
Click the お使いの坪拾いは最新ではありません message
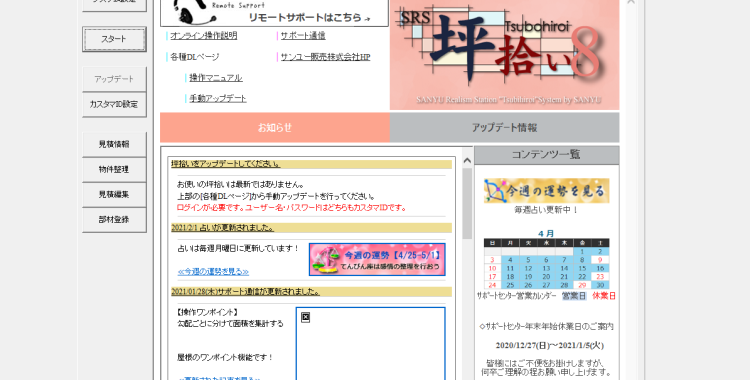pos(241,184)
